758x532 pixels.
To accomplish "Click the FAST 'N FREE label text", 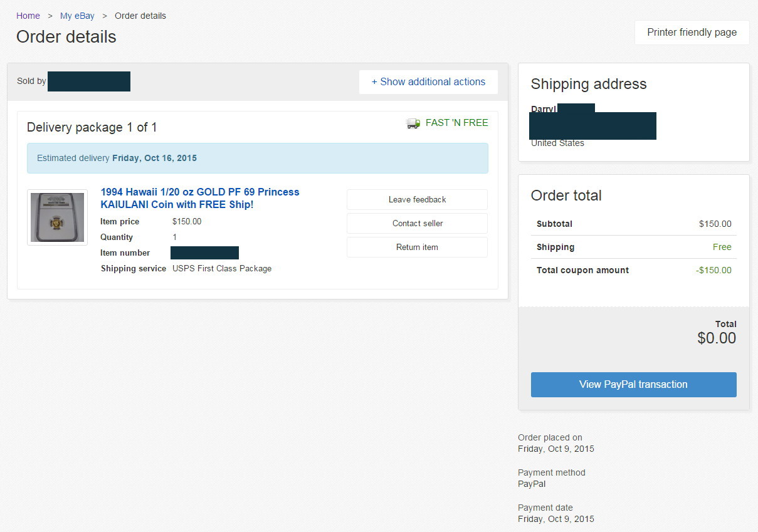I will click(456, 123).
